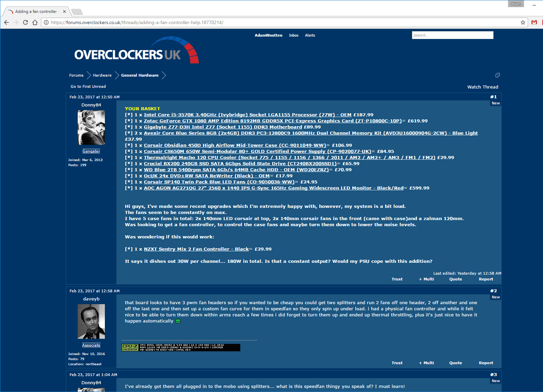Select the 'Adding a fan controller' browser tab

tap(37, 12)
